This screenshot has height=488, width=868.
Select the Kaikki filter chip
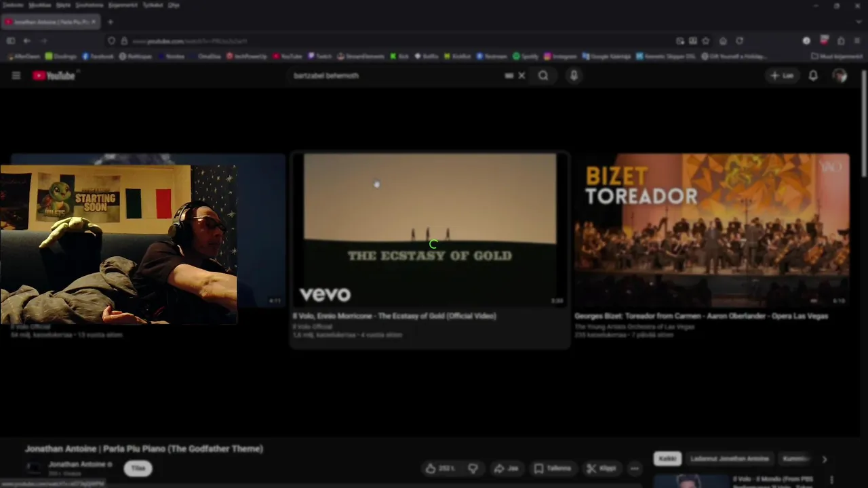tap(667, 459)
